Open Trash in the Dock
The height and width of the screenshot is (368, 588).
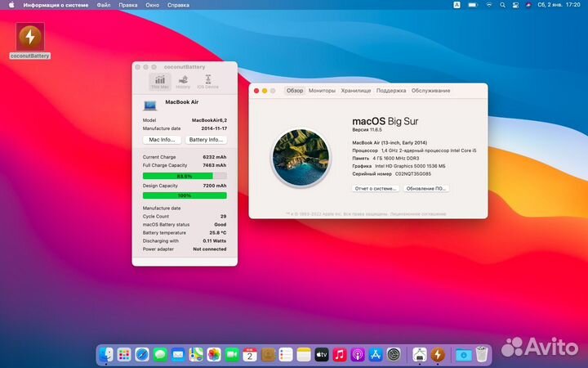tap(482, 354)
